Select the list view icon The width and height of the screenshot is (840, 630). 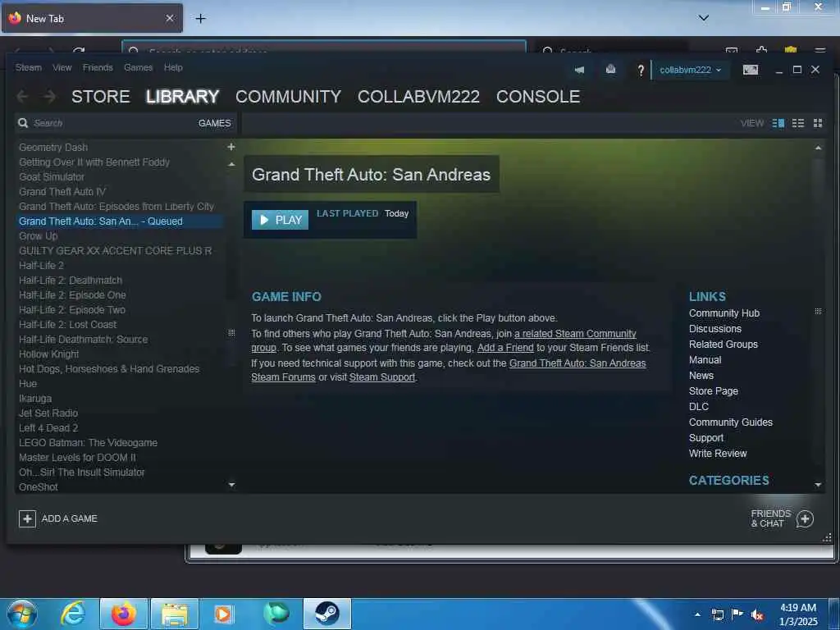(x=798, y=123)
